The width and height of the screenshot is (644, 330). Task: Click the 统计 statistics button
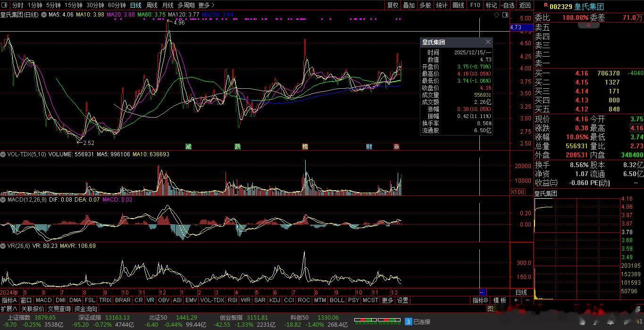[x=442, y=5]
